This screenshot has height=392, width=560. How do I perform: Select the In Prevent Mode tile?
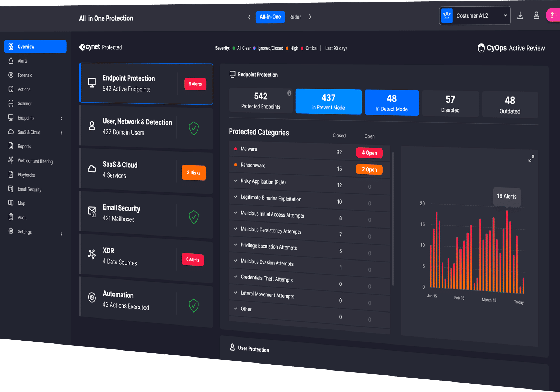point(328,102)
